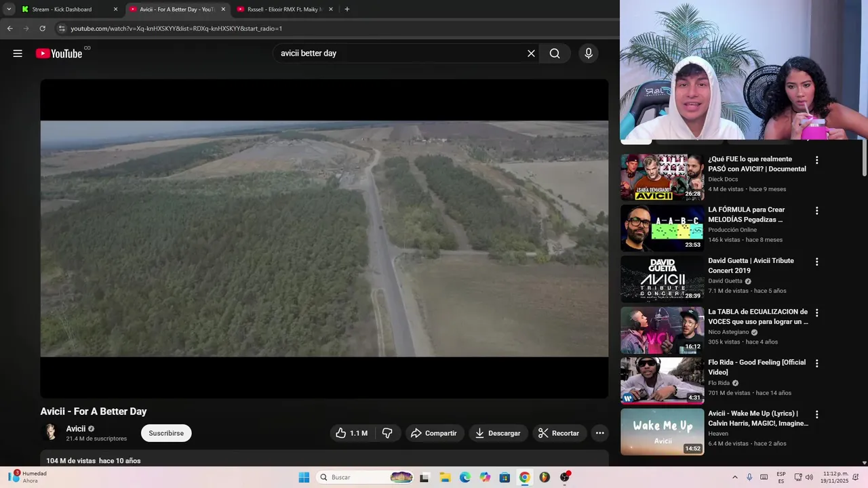The image size is (868, 488).
Task: Open options for David Guetta Tribute Concert
Action: pyautogui.click(x=816, y=262)
